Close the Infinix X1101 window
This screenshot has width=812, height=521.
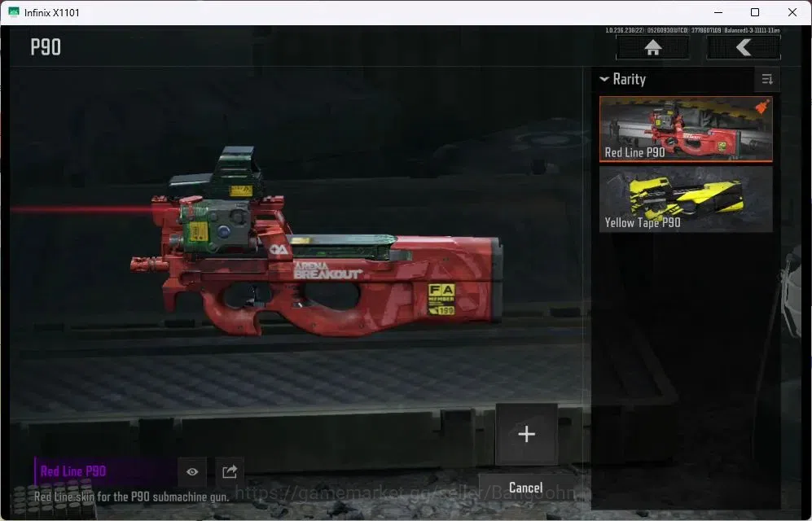pos(792,12)
